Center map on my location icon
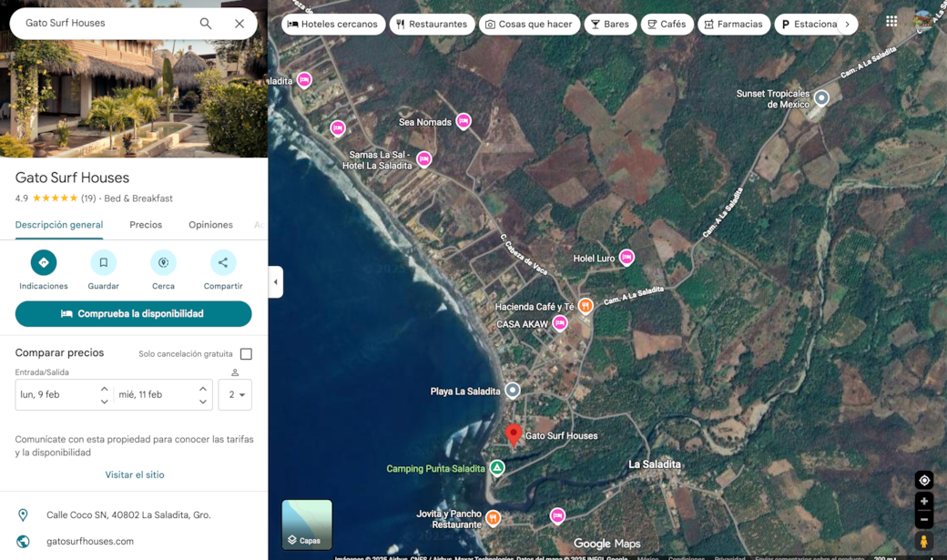Viewport: 947px width, 560px height. coord(924,481)
